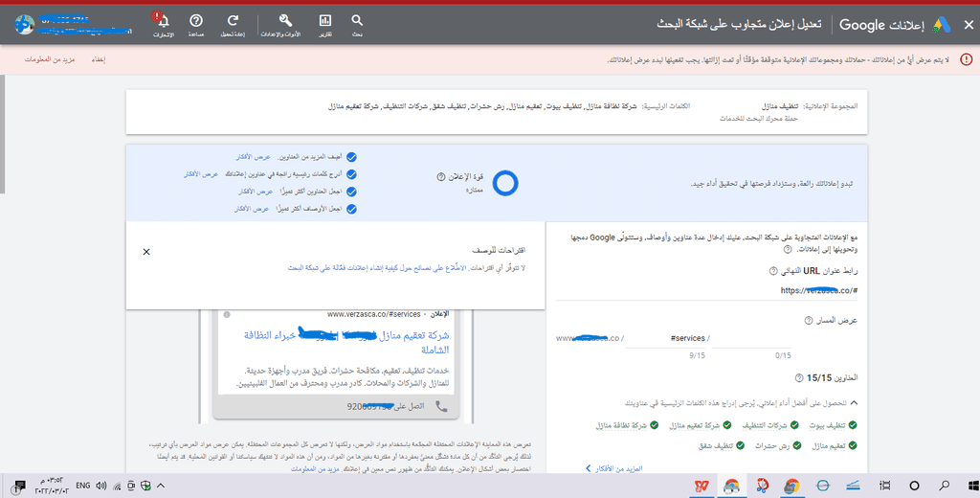Open tools and settings wrench icon
The width and height of the screenshot is (980, 498).
pos(284,20)
